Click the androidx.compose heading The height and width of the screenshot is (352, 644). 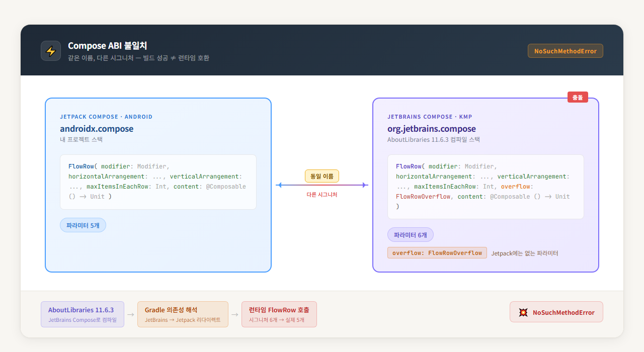pyautogui.click(x=97, y=129)
